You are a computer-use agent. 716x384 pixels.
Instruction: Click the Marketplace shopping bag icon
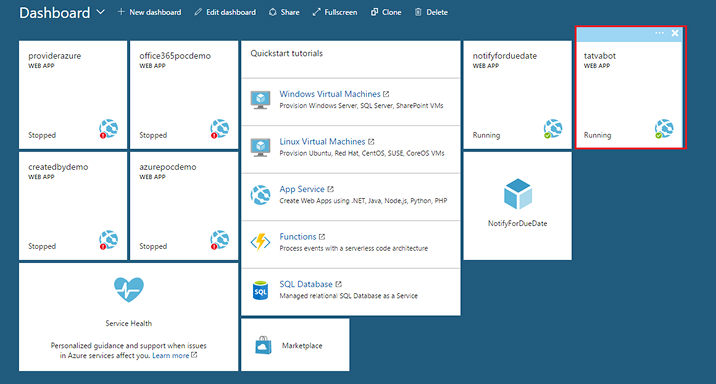pos(263,345)
